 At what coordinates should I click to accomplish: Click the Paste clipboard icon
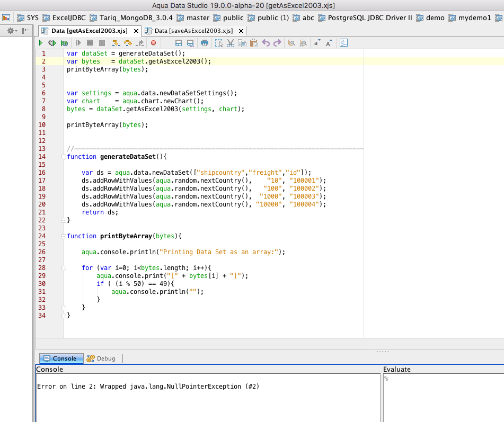(253, 43)
